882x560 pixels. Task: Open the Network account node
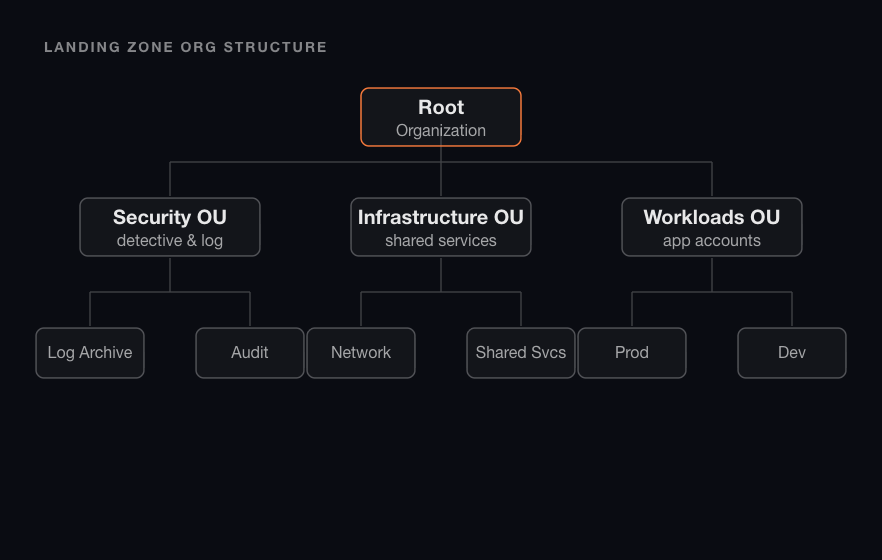(361, 353)
